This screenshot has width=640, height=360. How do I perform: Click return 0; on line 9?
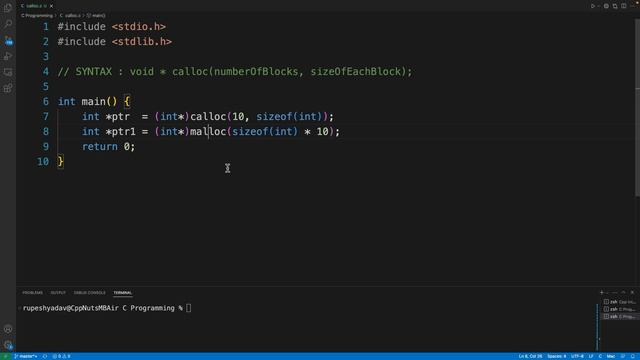pos(109,147)
